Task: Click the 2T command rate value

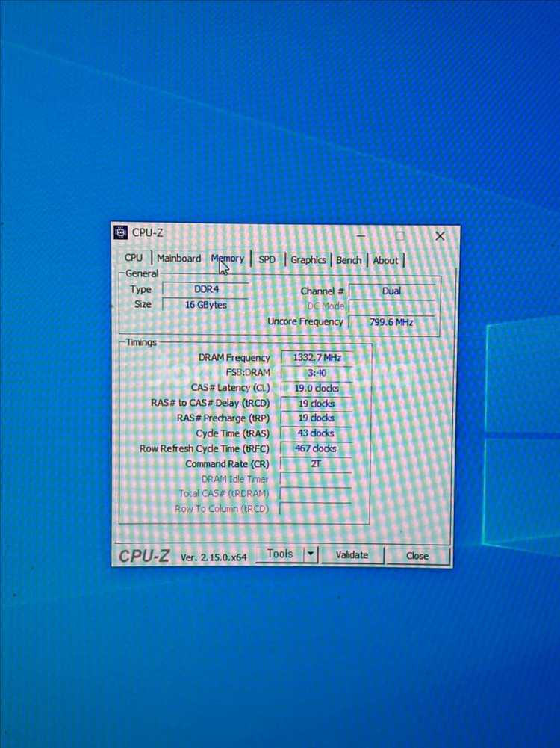Action: [317, 464]
